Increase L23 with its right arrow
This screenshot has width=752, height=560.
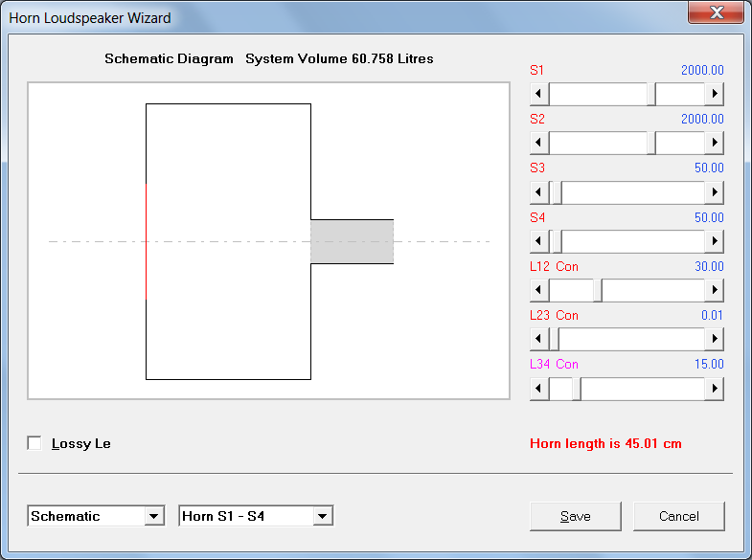[x=714, y=339]
